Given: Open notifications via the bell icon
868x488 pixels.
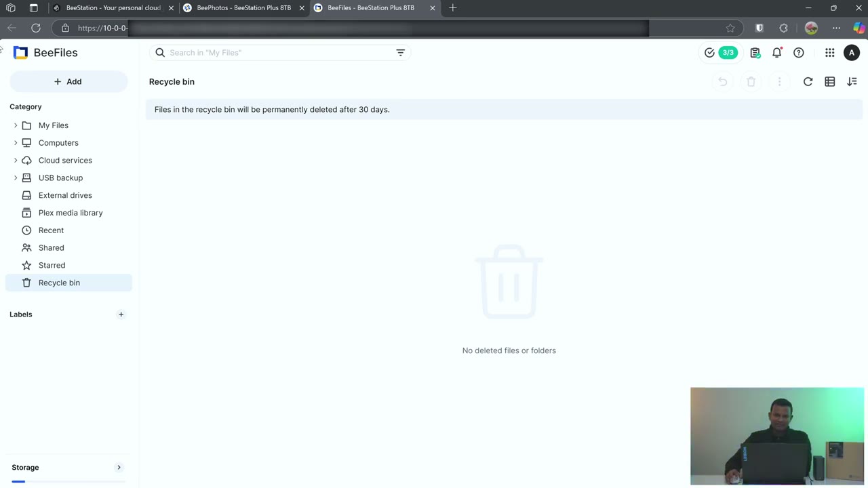Looking at the screenshot, I should click(777, 52).
